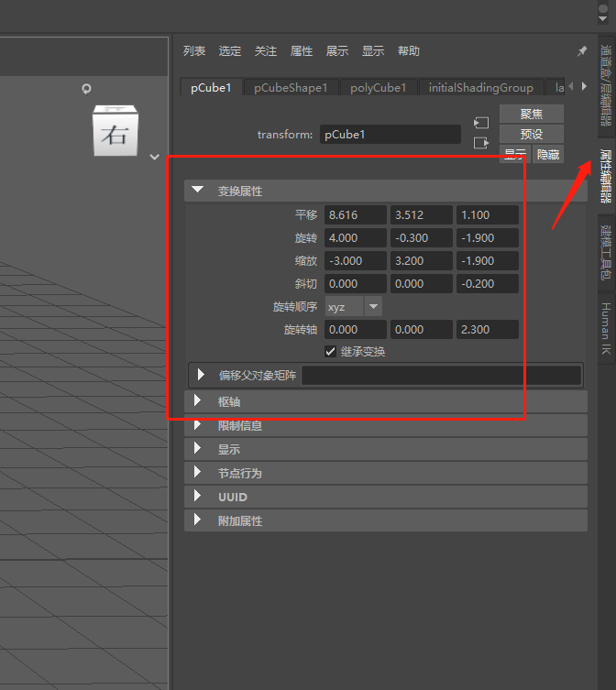Viewport: 616px width, 690px height.
Task: Click 斜切 Y field 0.000
Action: pyautogui.click(x=422, y=283)
